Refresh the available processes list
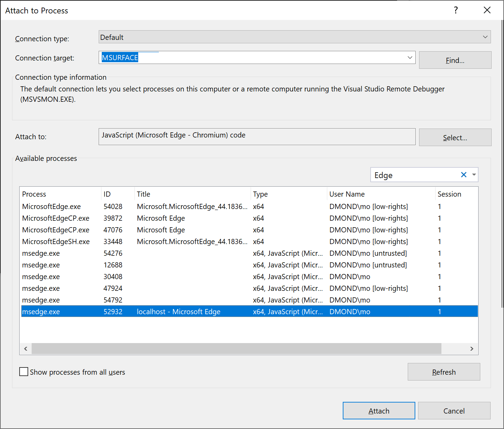 point(443,372)
